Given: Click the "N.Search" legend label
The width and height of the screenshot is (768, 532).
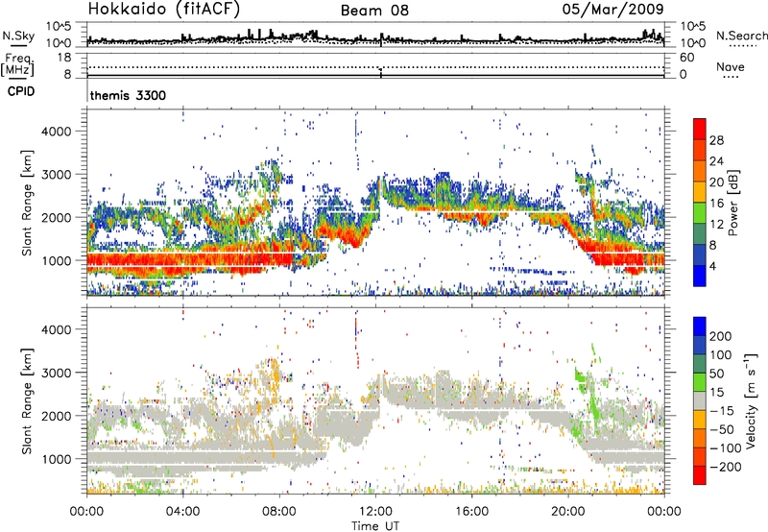Looking at the screenshot, I should click(x=741, y=36).
